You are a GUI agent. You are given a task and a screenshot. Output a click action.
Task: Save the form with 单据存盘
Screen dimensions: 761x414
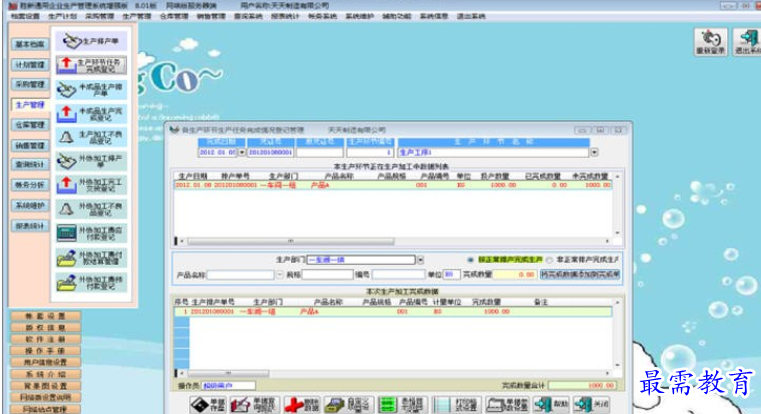coord(208,404)
